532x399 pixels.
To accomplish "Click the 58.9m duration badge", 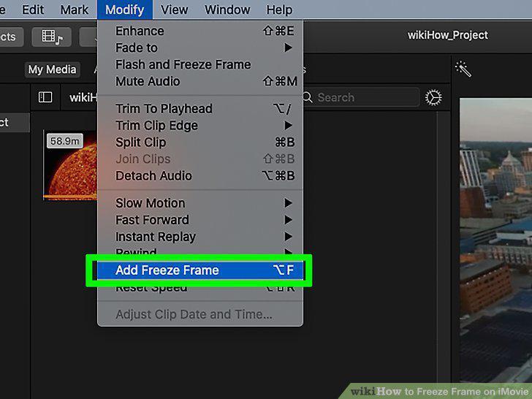I will pos(65,141).
